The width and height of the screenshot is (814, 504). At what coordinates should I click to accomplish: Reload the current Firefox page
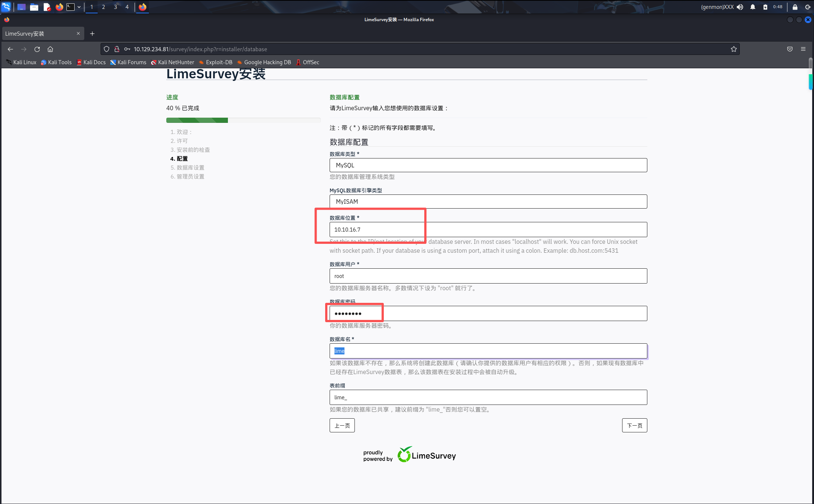pos(37,49)
